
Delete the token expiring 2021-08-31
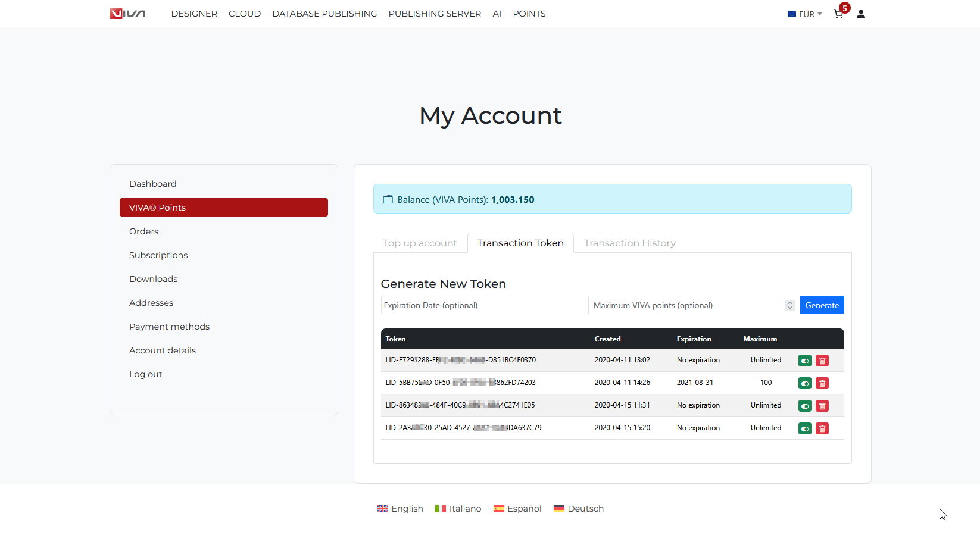point(822,383)
